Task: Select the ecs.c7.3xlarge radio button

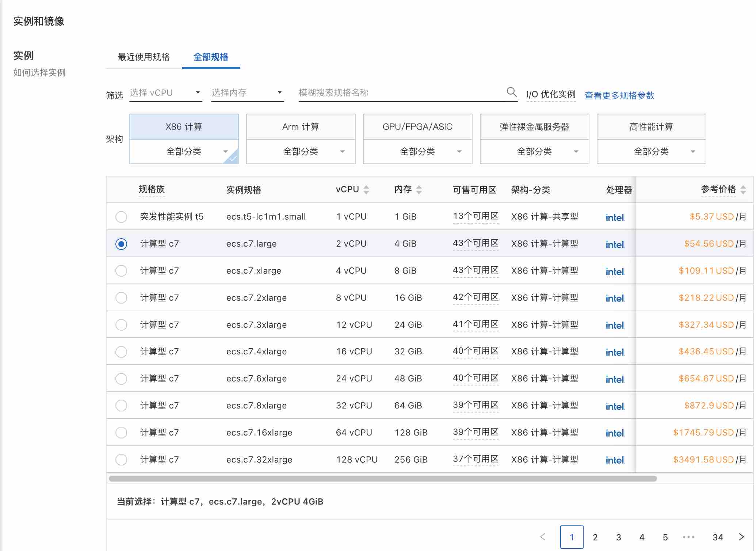Action: 121,325
